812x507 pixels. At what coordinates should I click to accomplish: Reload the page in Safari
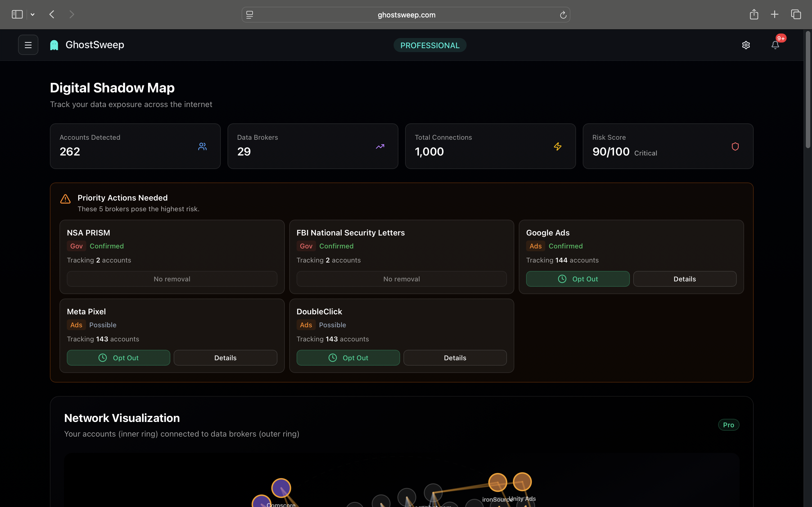click(563, 15)
